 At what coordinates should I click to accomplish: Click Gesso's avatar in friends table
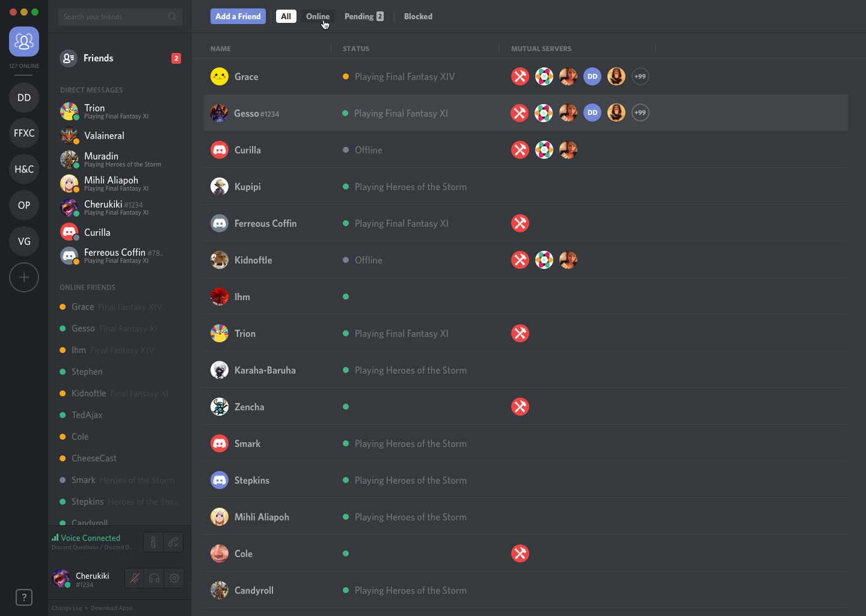click(219, 113)
